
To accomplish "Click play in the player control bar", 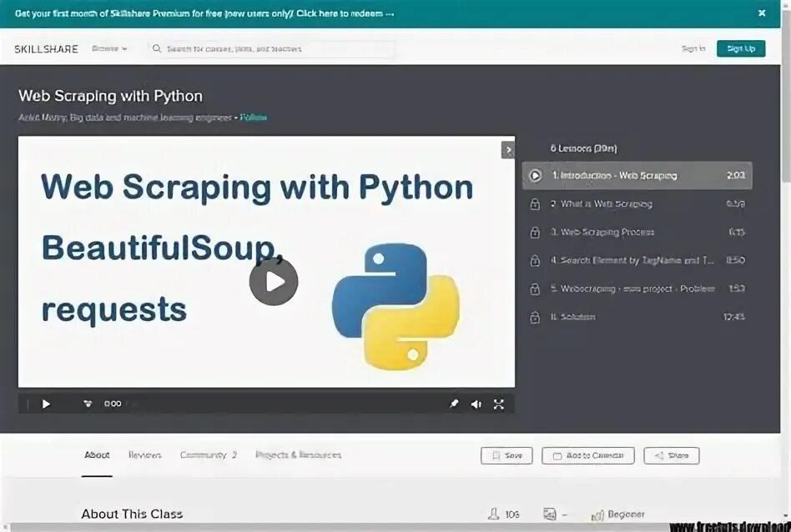I will (x=46, y=404).
